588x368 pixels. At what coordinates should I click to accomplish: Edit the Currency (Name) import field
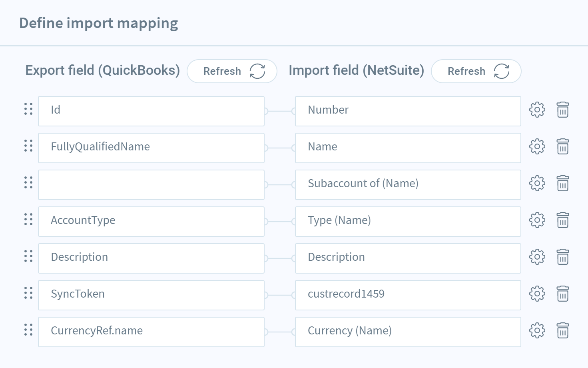coord(408,332)
